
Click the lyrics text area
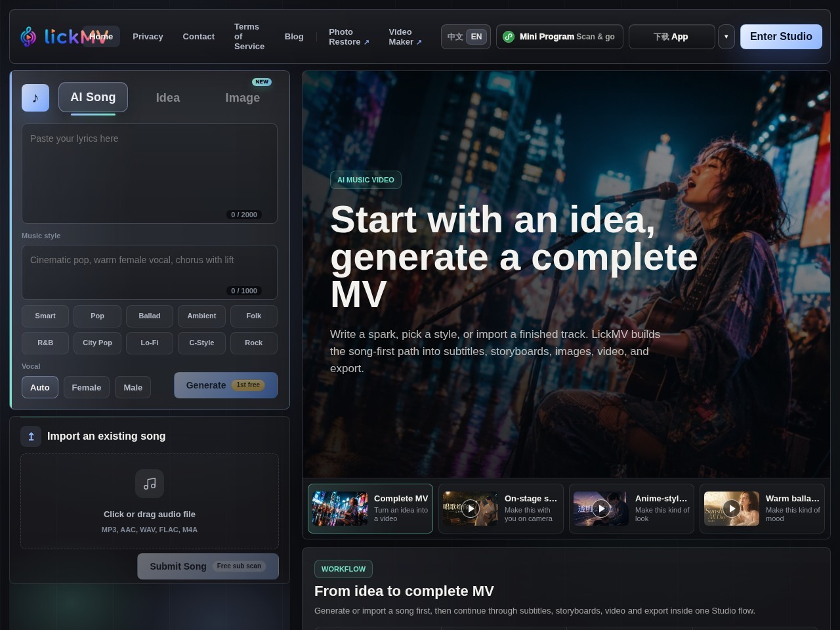(x=150, y=173)
